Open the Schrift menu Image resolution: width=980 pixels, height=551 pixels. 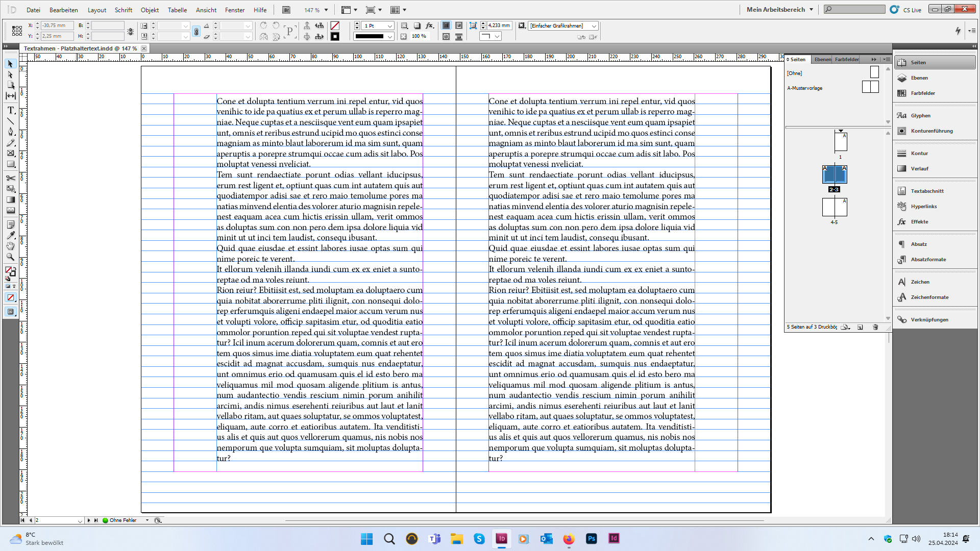tap(124, 10)
